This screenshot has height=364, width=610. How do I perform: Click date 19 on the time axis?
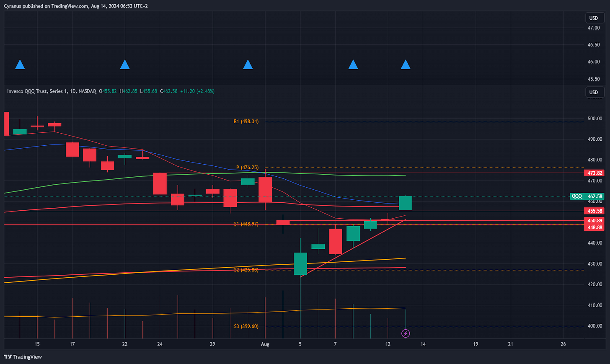click(476, 344)
